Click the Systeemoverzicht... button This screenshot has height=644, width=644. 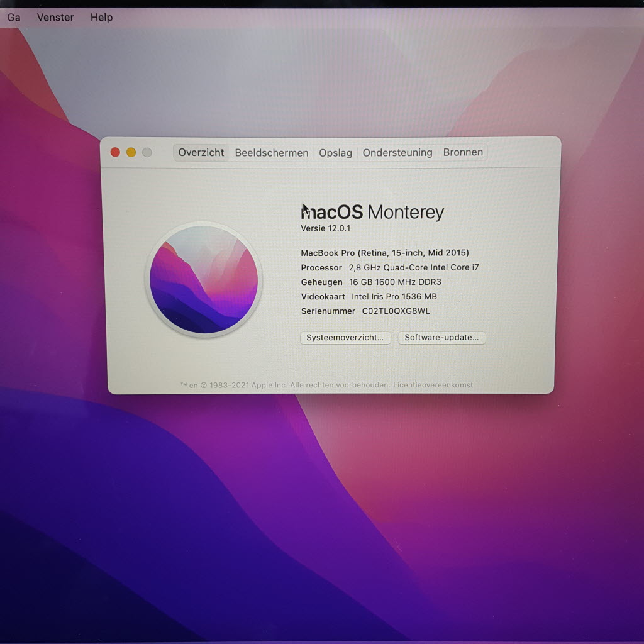[x=345, y=338]
